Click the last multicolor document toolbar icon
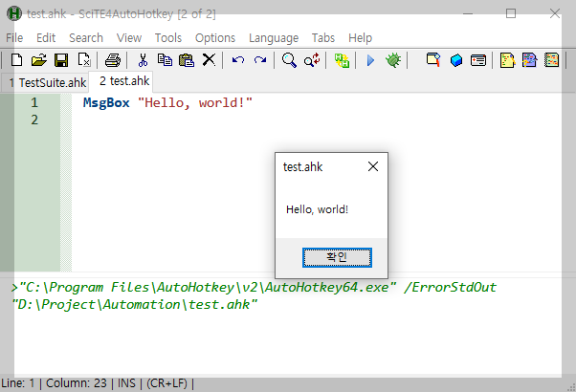Image resolution: width=576 pixels, height=392 pixels. [551, 60]
